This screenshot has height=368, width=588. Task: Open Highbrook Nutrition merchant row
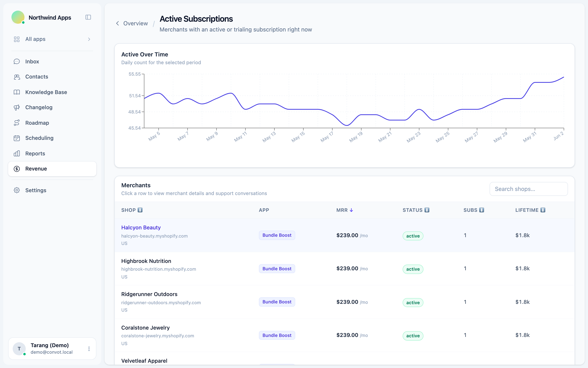tap(345, 269)
